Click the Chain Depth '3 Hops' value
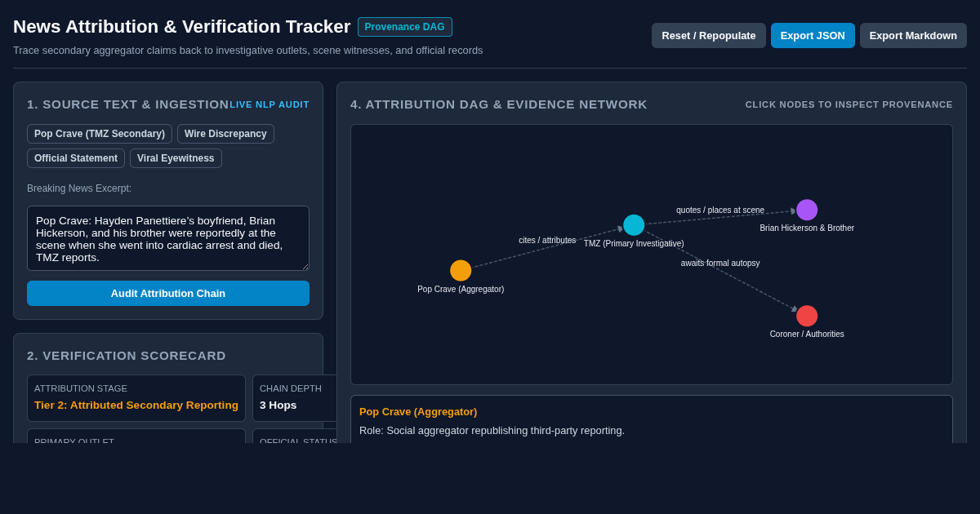Screen dimensions: 980x514 (278, 405)
